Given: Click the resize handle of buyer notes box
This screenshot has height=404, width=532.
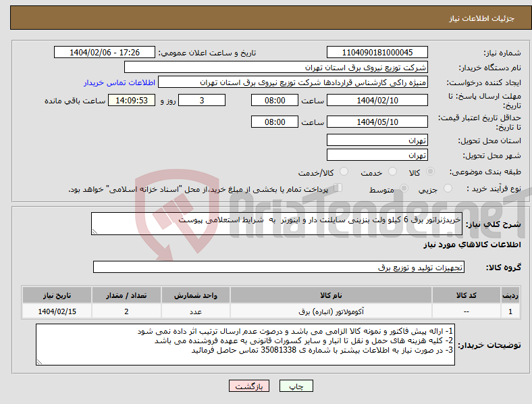Looking at the screenshot, I should pos(39,362).
